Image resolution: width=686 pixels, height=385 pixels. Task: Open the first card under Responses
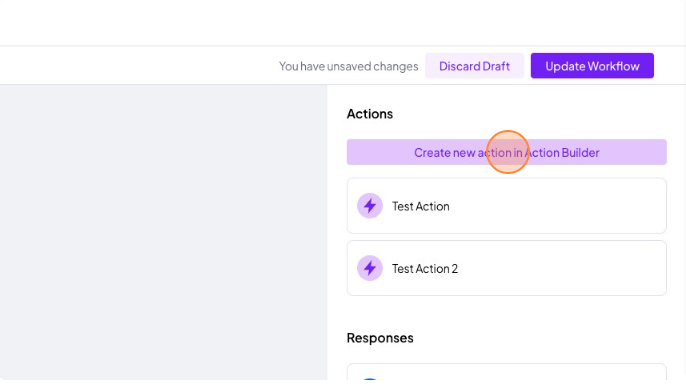coord(507,372)
